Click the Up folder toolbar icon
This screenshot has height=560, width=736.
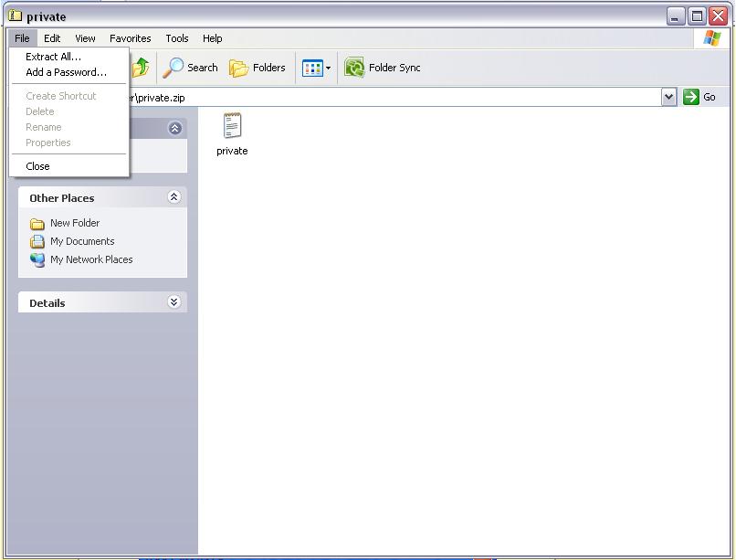click(141, 68)
